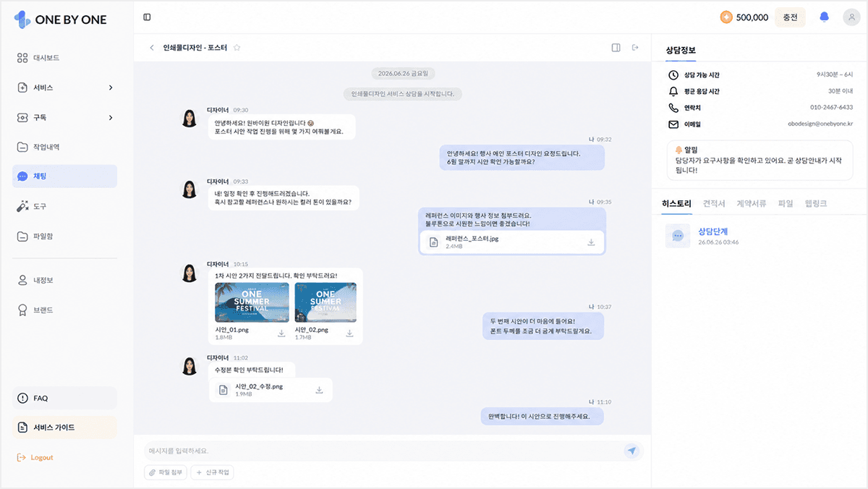868x489 pixels.
Task: Click the 상담단계 chat bubble icon
Action: (678, 236)
